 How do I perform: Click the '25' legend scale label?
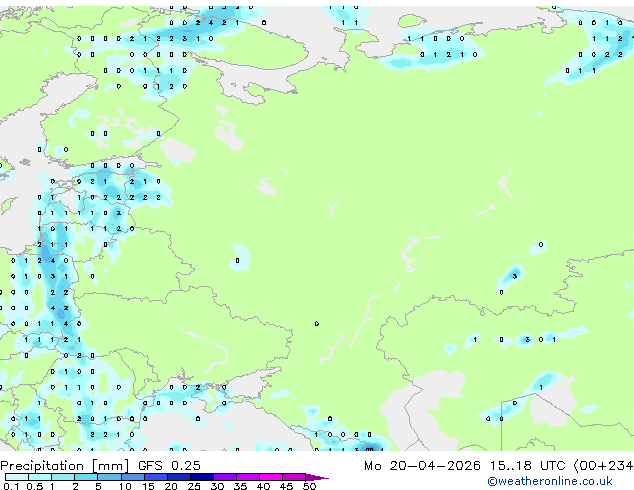tap(194, 486)
